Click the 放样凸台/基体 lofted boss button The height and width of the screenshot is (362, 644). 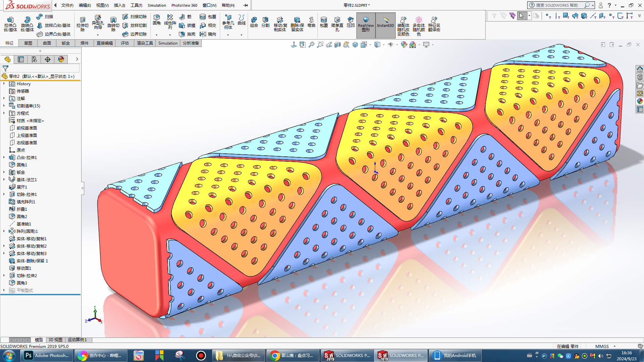(x=54, y=25)
